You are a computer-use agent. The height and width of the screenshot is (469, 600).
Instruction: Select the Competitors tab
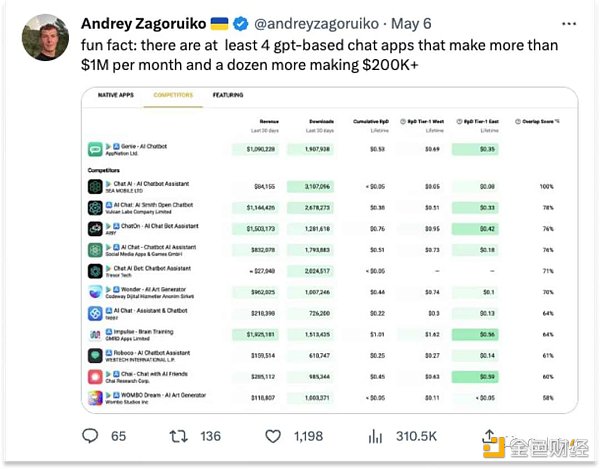pyautogui.click(x=172, y=96)
